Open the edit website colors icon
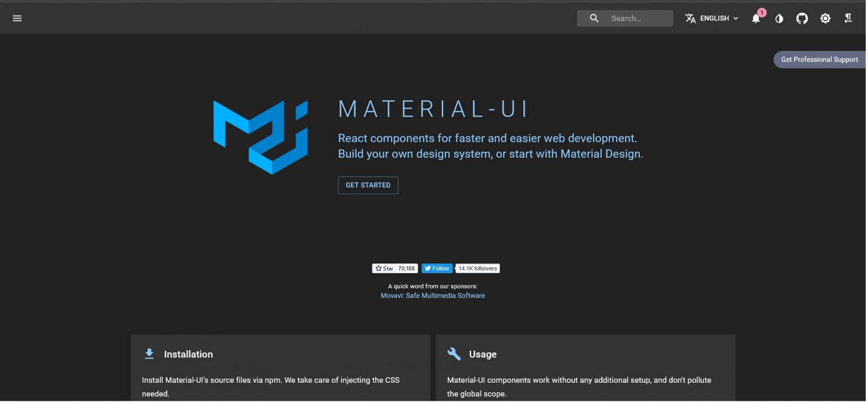868x402 pixels. pyautogui.click(x=779, y=18)
